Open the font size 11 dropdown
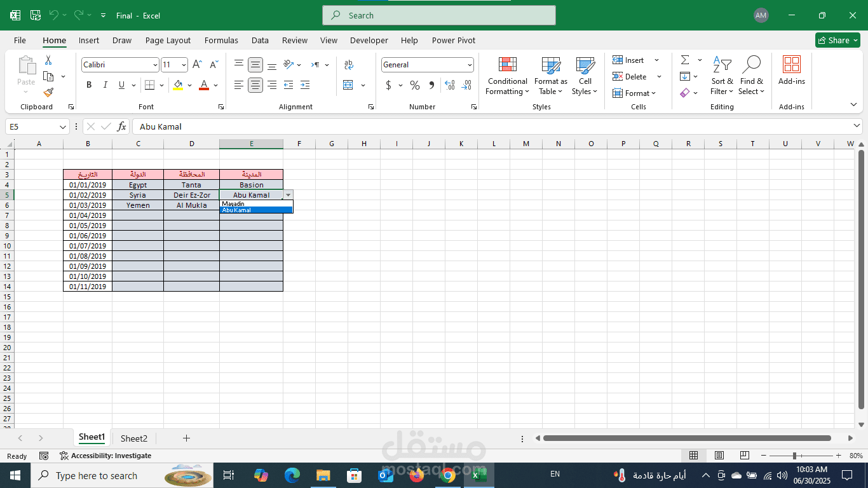 pos(184,65)
